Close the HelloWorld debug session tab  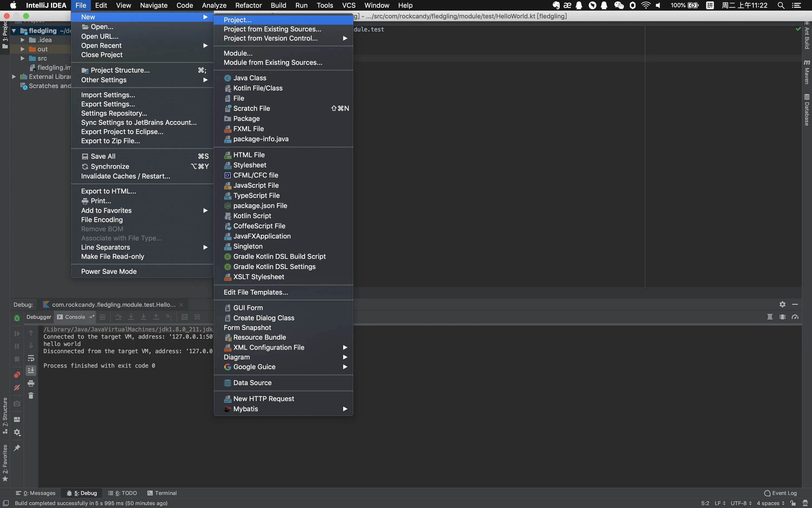click(181, 305)
